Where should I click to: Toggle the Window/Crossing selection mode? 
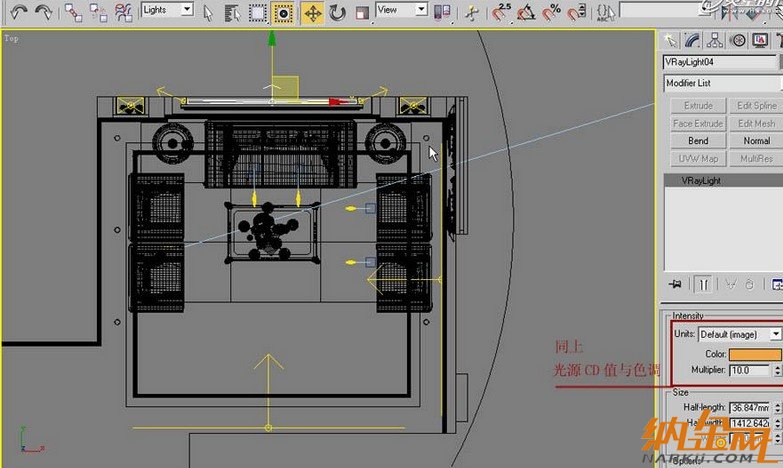point(283,12)
